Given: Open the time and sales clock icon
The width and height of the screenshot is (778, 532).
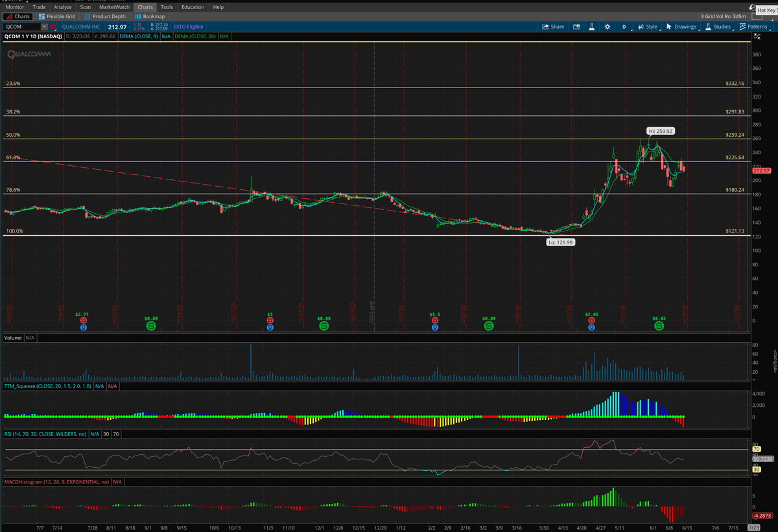Looking at the screenshot, I should pyautogui.click(x=576, y=27).
